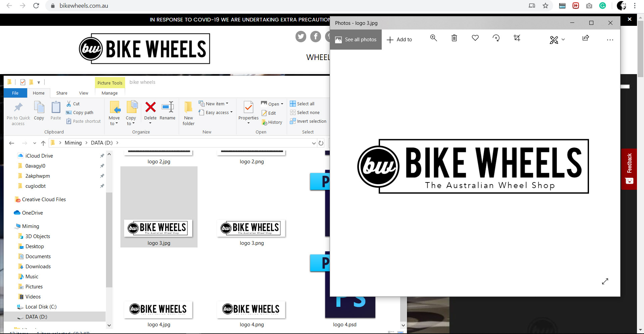Open the crop tool in Photos
Image resolution: width=644 pixels, height=334 pixels.
pyautogui.click(x=517, y=38)
